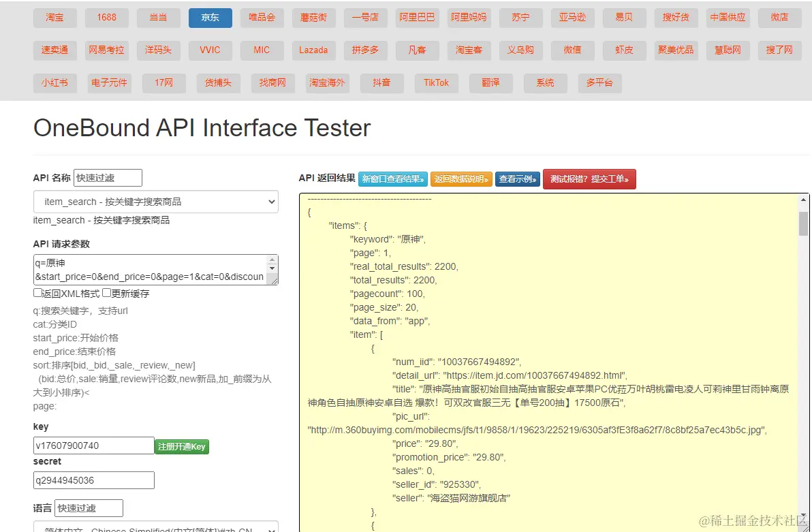Click the active 京东 tab
812x532 pixels.
pyautogui.click(x=210, y=18)
